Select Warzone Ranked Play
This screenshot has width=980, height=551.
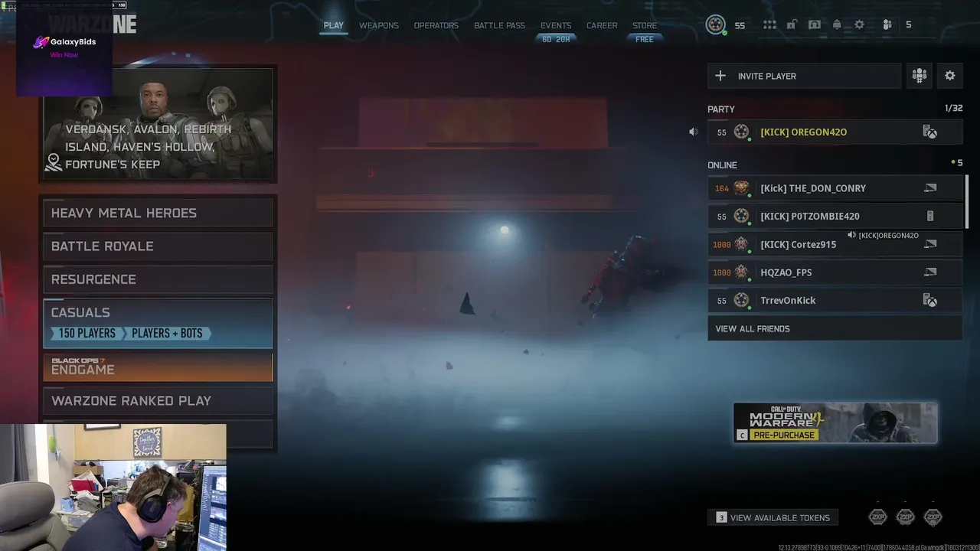158,401
